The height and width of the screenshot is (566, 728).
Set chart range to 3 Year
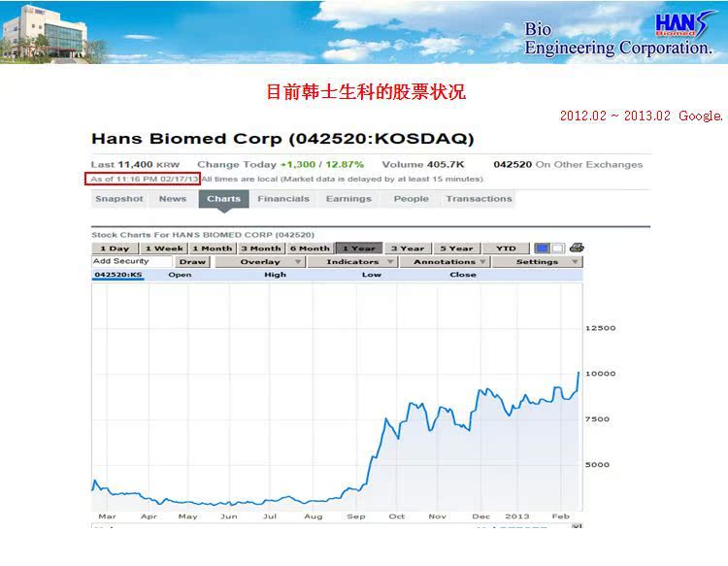tap(408, 249)
